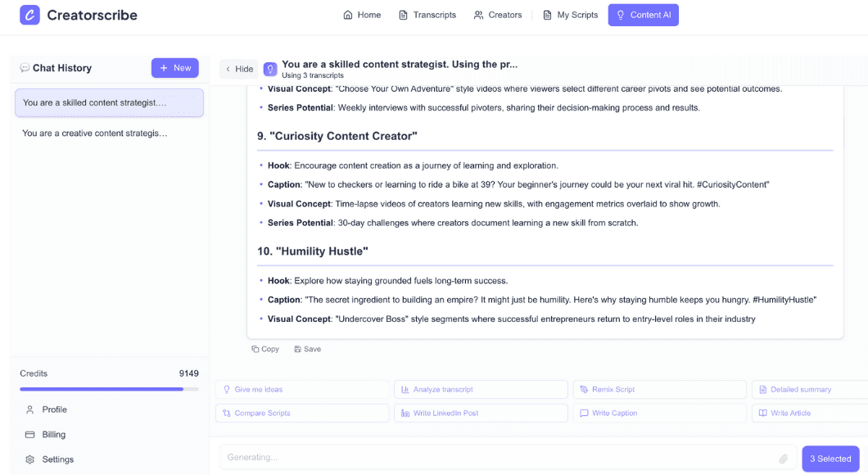Navigate to the Home tab

click(x=361, y=15)
